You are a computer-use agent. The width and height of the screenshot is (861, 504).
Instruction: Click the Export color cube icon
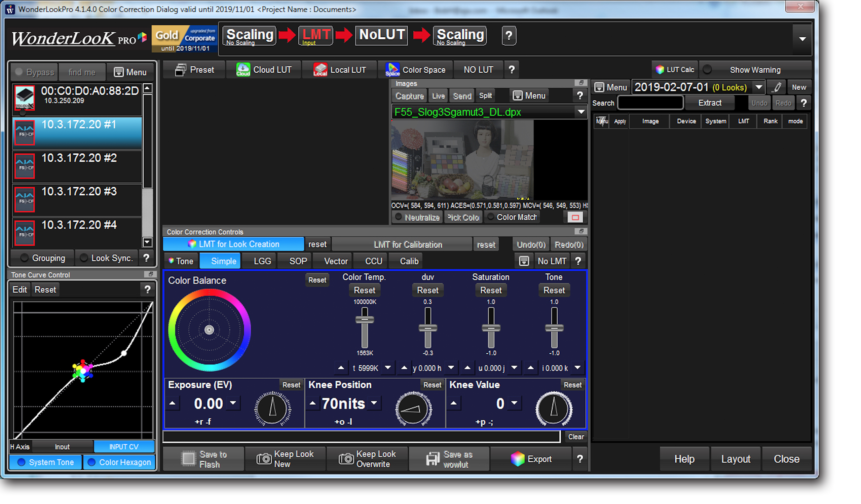point(517,459)
